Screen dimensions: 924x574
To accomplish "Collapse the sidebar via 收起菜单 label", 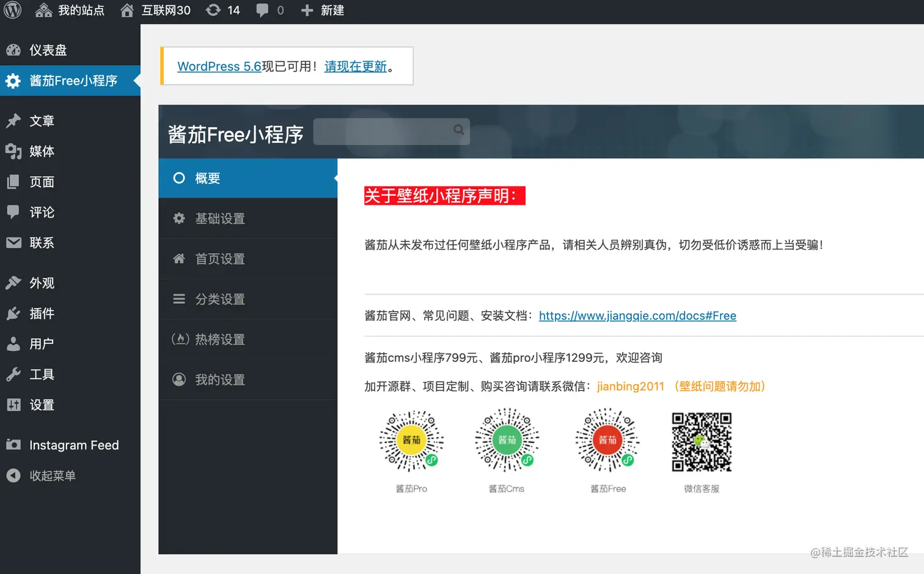I will pyautogui.click(x=53, y=476).
